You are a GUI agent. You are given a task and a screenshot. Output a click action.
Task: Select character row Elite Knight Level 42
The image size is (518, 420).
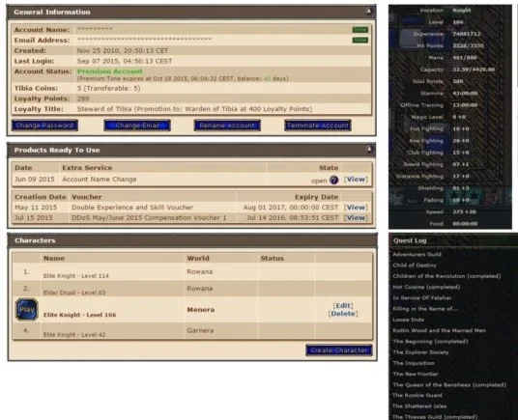[x=192, y=330]
